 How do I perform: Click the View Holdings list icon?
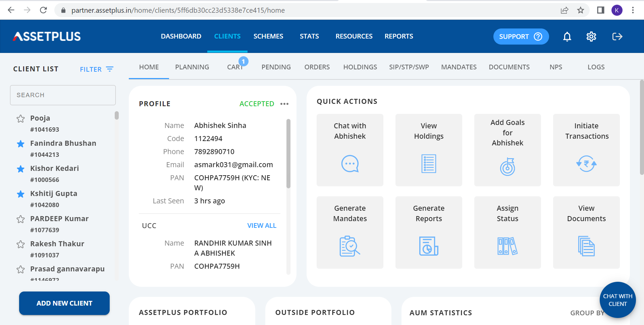pyautogui.click(x=429, y=163)
